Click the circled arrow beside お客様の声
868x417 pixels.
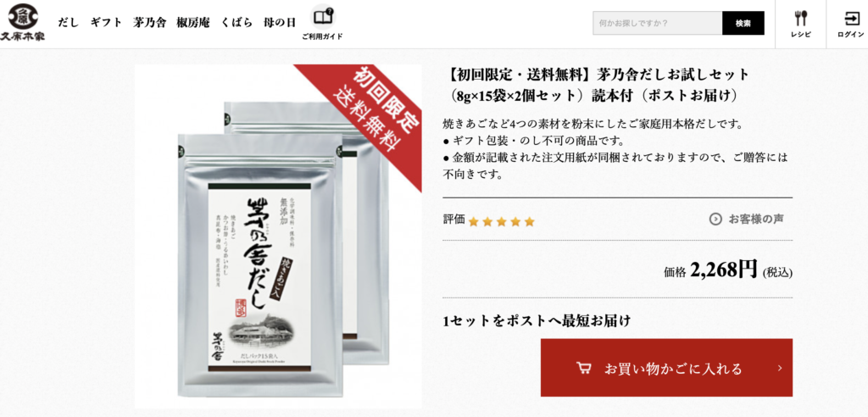coord(715,220)
